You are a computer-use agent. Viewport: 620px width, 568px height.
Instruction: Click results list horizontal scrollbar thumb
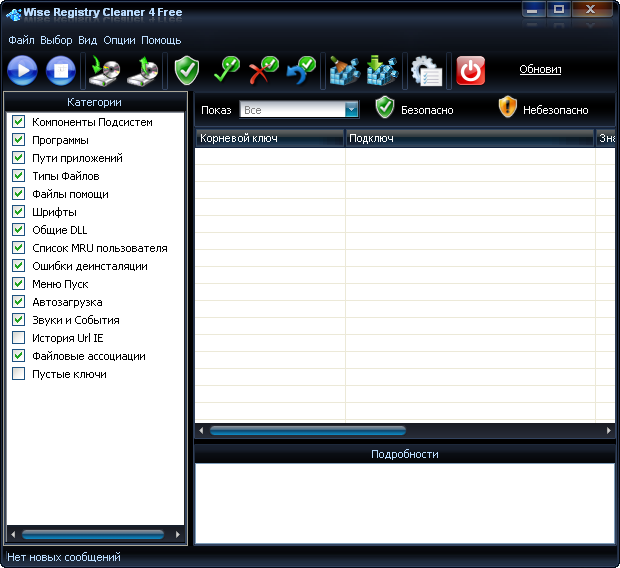click(x=308, y=430)
